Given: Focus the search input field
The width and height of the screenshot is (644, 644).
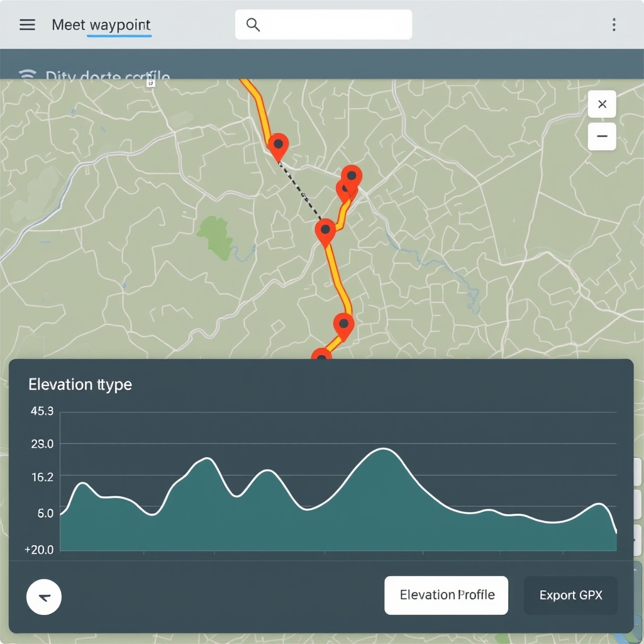Looking at the screenshot, I should [323, 25].
